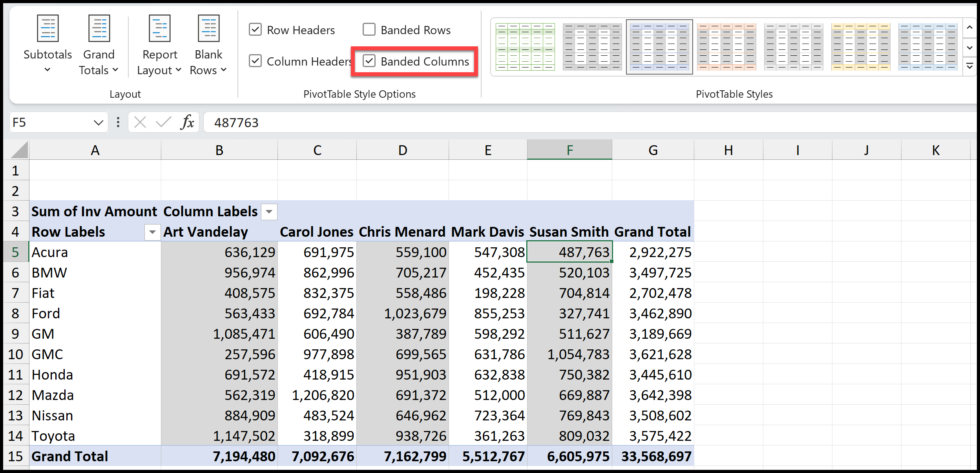Click the select-all corner triangle
This screenshot has width=980, height=473.
18,150
